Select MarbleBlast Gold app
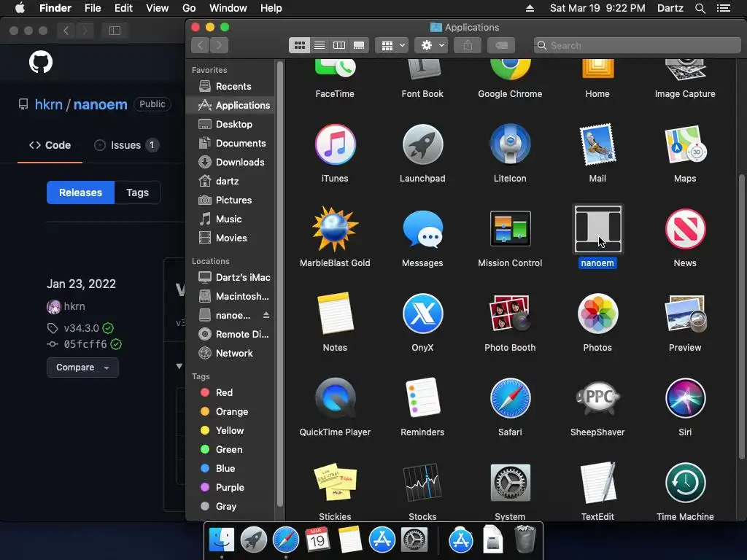The height and width of the screenshot is (560, 747). pyautogui.click(x=335, y=229)
